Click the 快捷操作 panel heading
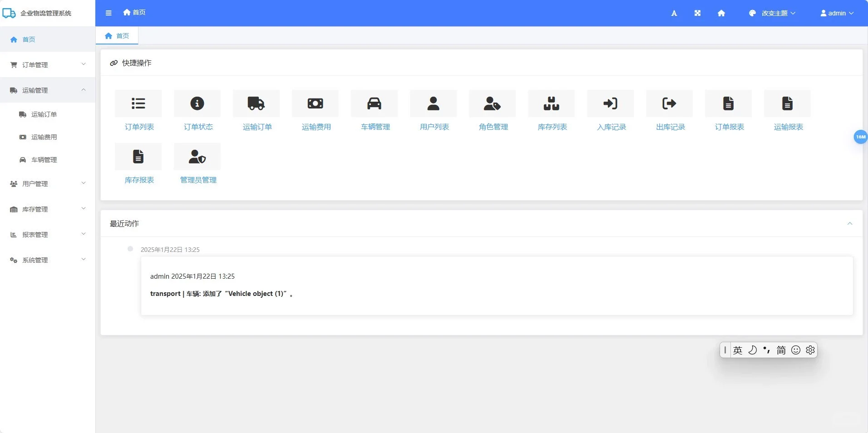 coord(137,63)
